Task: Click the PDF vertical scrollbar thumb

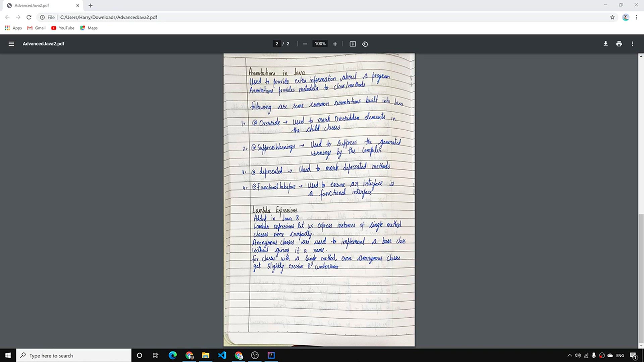Action: [641, 278]
